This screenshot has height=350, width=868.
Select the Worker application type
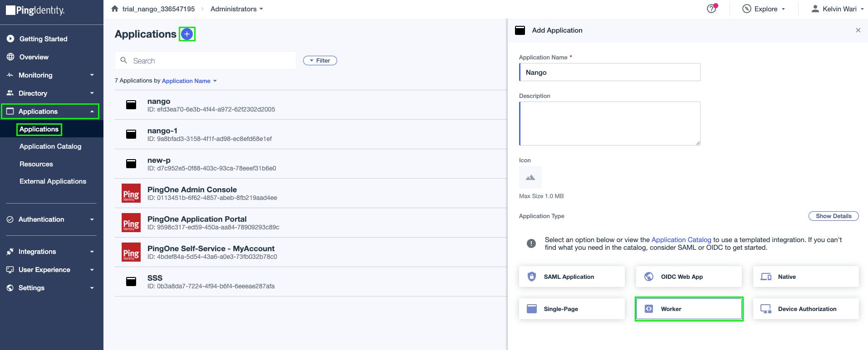point(689,309)
